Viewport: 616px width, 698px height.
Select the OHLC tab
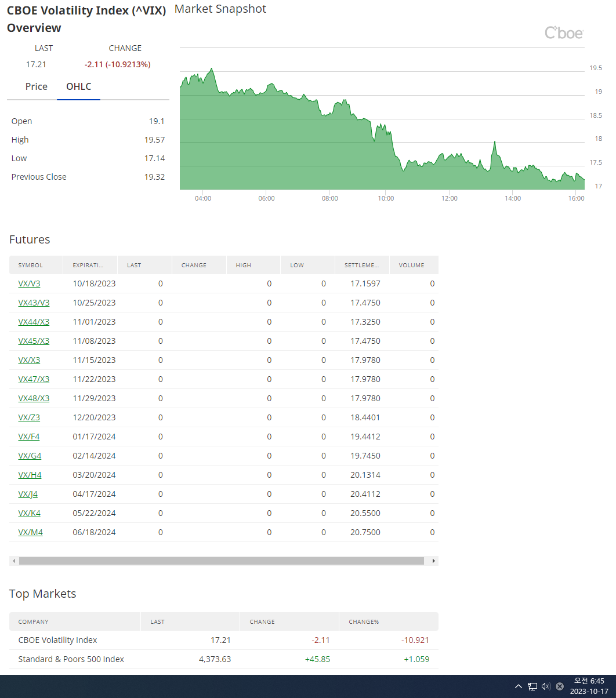[78, 86]
